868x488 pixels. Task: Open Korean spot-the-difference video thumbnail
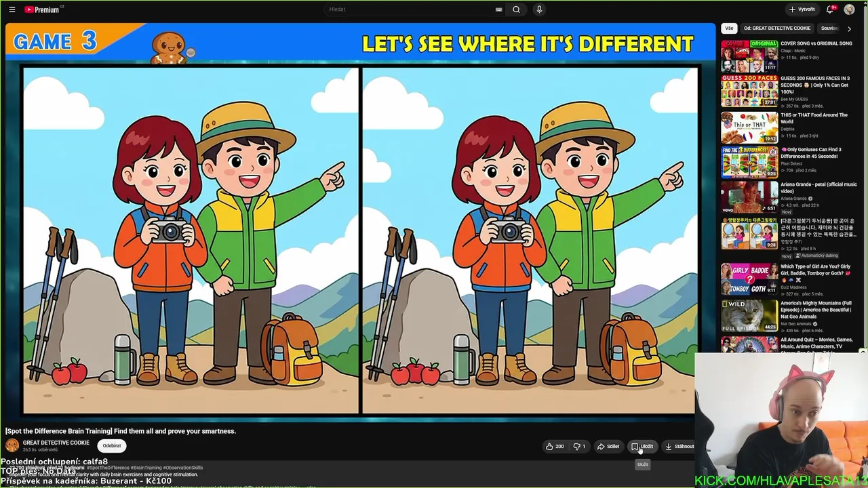[749, 233]
